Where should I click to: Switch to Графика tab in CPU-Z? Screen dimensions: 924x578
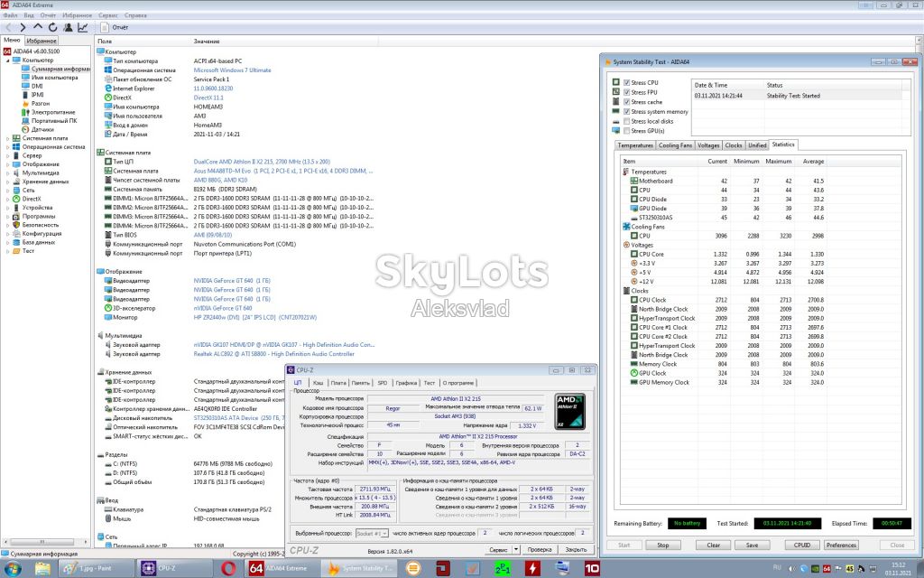(406, 383)
